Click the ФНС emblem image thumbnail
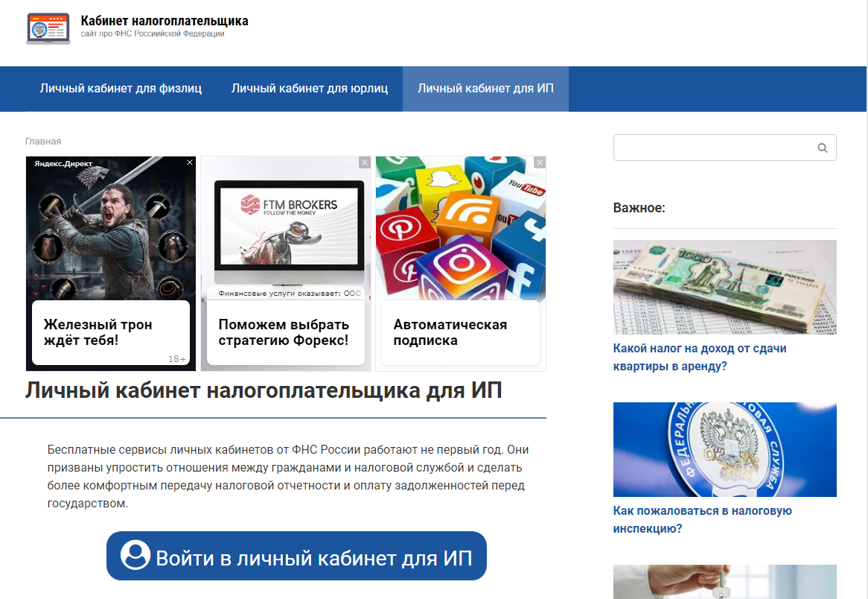The width and height of the screenshot is (868, 599). coord(724,449)
